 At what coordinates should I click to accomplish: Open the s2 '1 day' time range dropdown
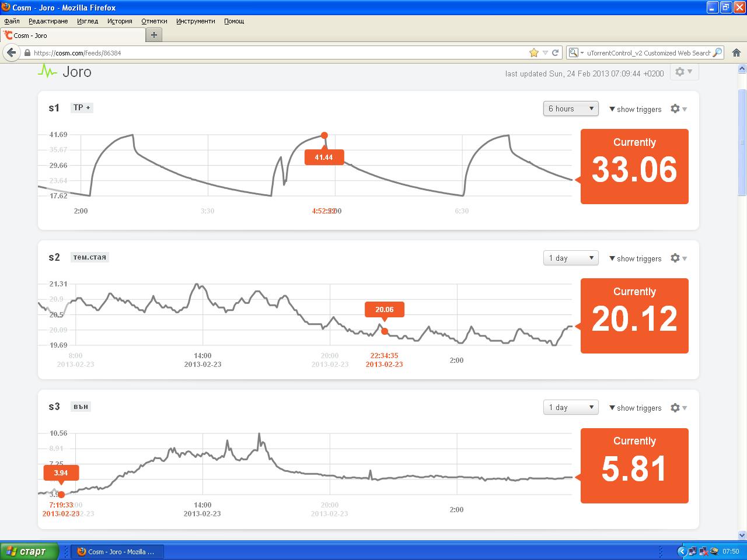pos(570,258)
